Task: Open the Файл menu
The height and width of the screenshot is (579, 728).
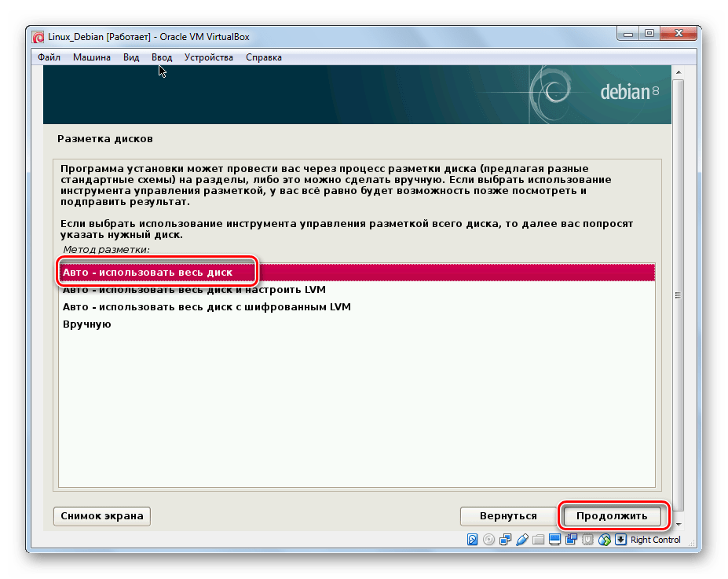Action: tap(49, 57)
